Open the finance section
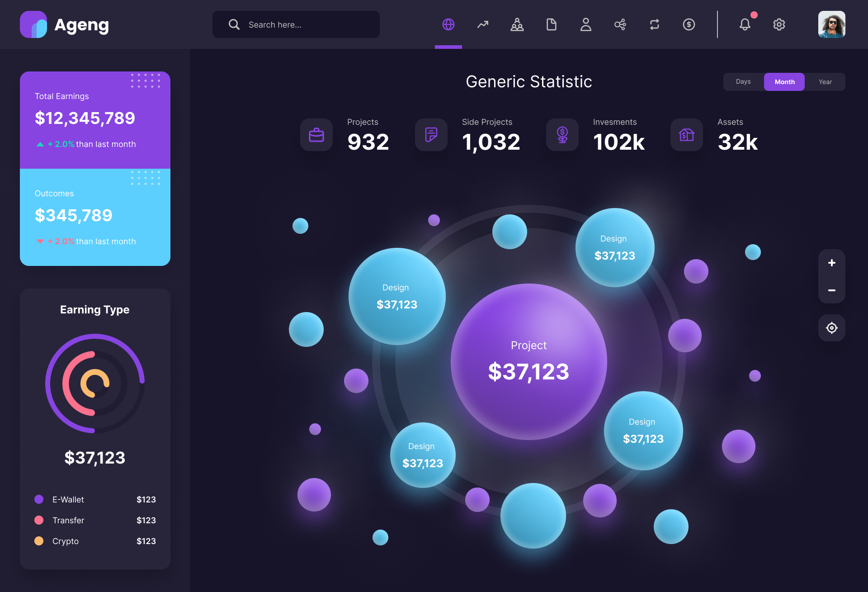Screen dimensions: 868x592 coord(689,24)
